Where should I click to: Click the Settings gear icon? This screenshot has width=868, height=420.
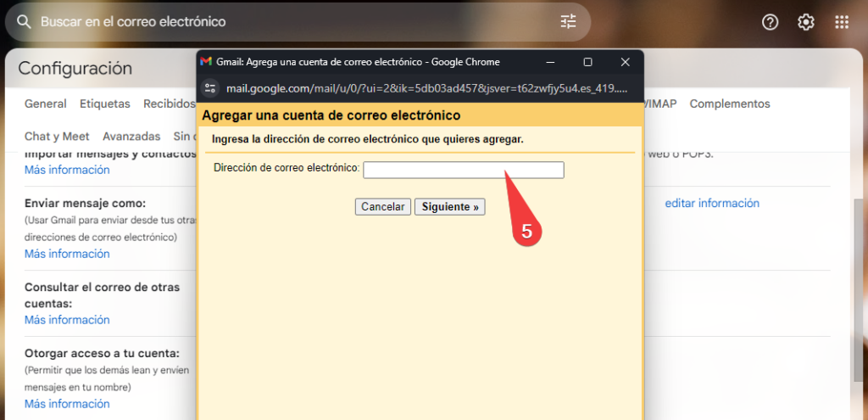[x=805, y=22]
